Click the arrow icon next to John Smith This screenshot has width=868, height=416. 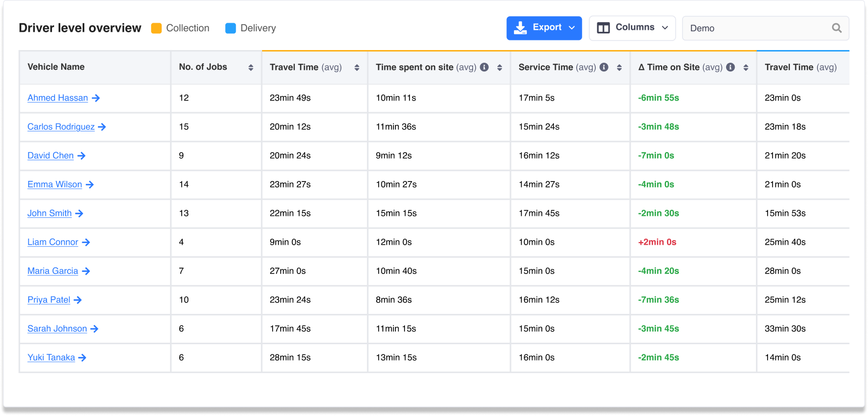click(79, 213)
